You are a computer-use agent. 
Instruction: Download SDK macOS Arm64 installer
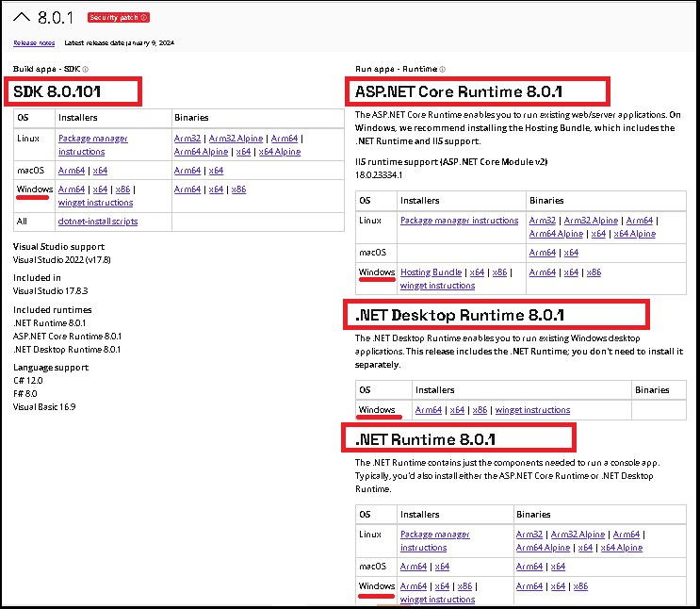72,171
